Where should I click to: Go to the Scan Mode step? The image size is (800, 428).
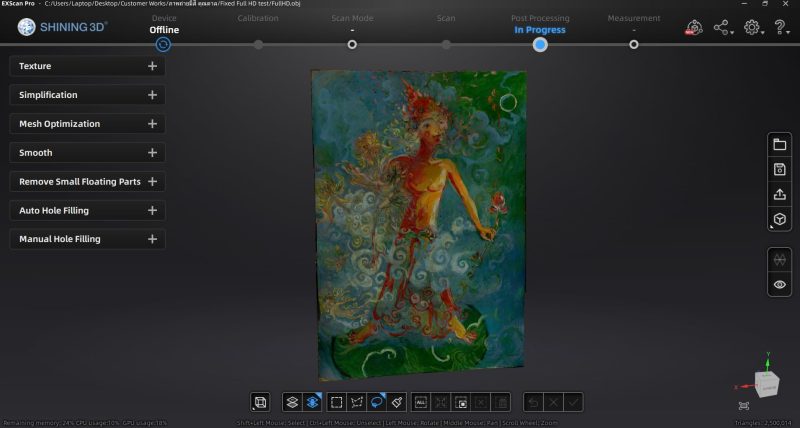tap(352, 18)
